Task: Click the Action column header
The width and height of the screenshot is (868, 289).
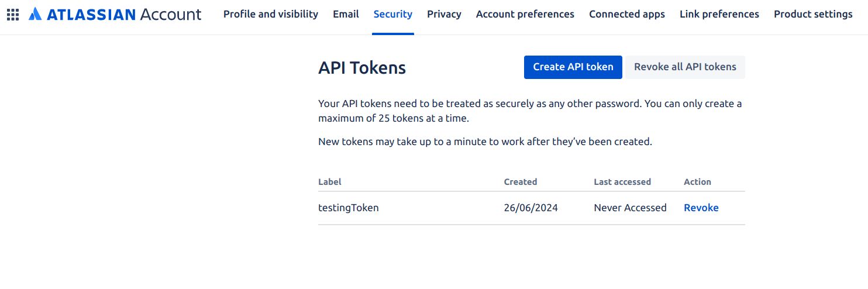Action: point(697,182)
